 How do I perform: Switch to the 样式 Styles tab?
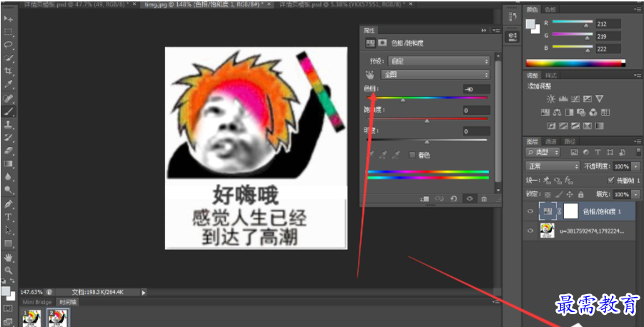click(551, 76)
